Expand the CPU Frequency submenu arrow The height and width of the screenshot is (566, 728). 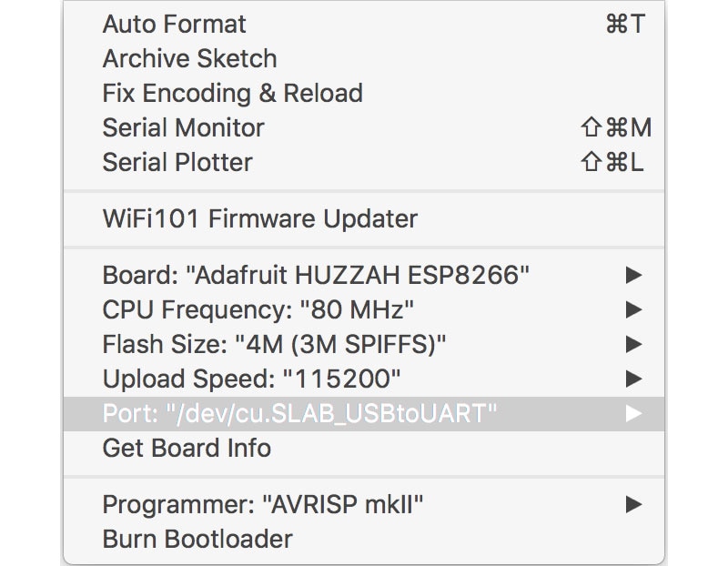(x=634, y=309)
